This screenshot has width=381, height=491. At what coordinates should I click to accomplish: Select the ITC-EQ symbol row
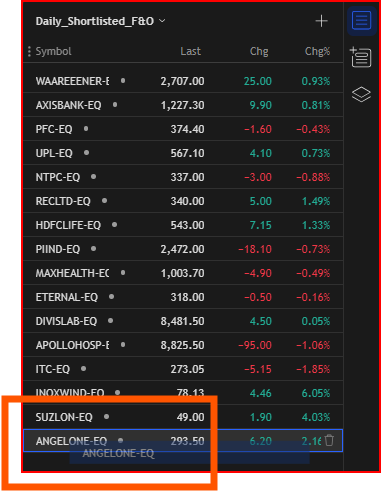pyautogui.click(x=183, y=369)
